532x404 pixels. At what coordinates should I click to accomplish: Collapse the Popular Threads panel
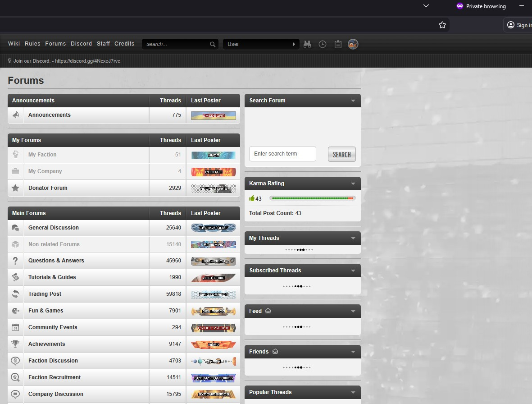pyautogui.click(x=353, y=392)
